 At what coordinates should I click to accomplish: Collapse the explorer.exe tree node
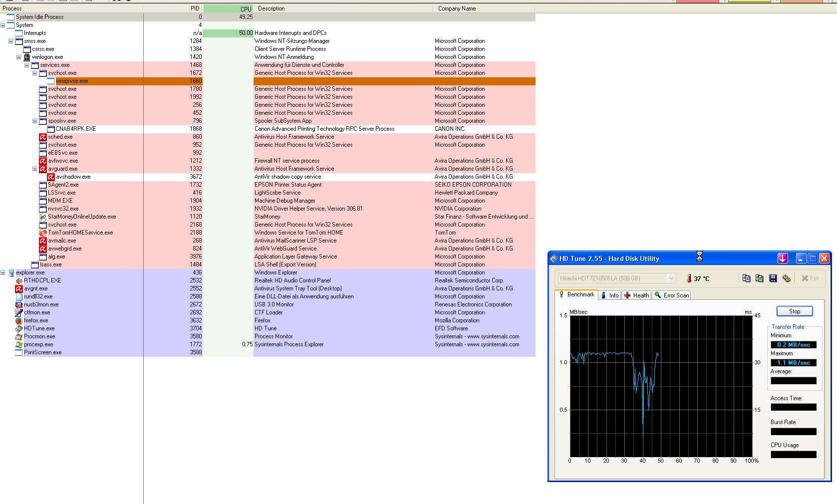point(3,272)
